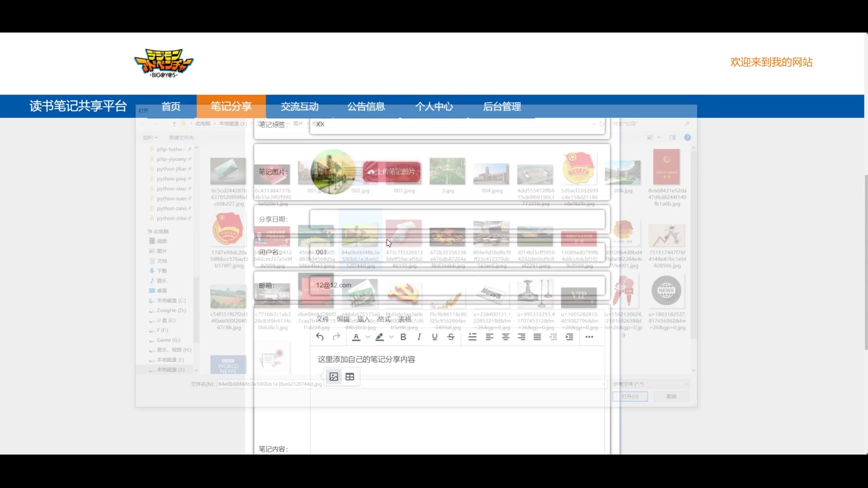The width and height of the screenshot is (868, 488).
Task: Open the 编辑 editor menu
Action: [x=343, y=319]
